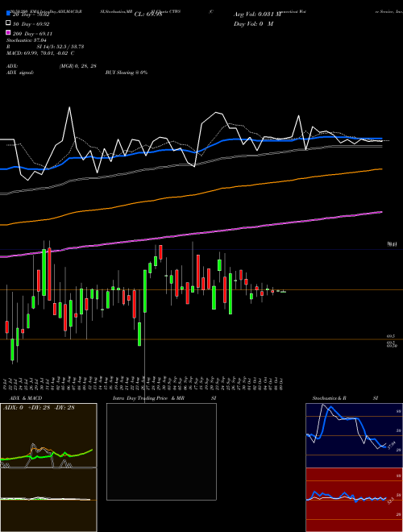
Task: Click the 'CL: 69.98' closing price label
Action: click(x=148, y=15)
